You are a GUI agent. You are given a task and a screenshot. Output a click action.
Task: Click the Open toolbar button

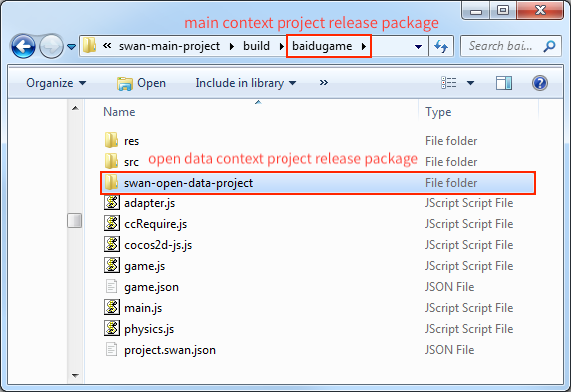tap(142, 83)
